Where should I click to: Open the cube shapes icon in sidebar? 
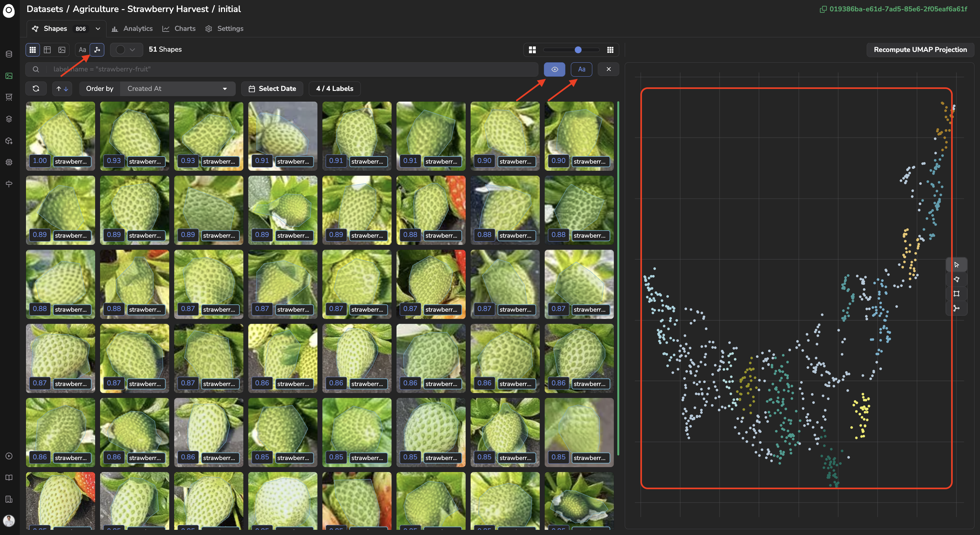click(9, 141)
